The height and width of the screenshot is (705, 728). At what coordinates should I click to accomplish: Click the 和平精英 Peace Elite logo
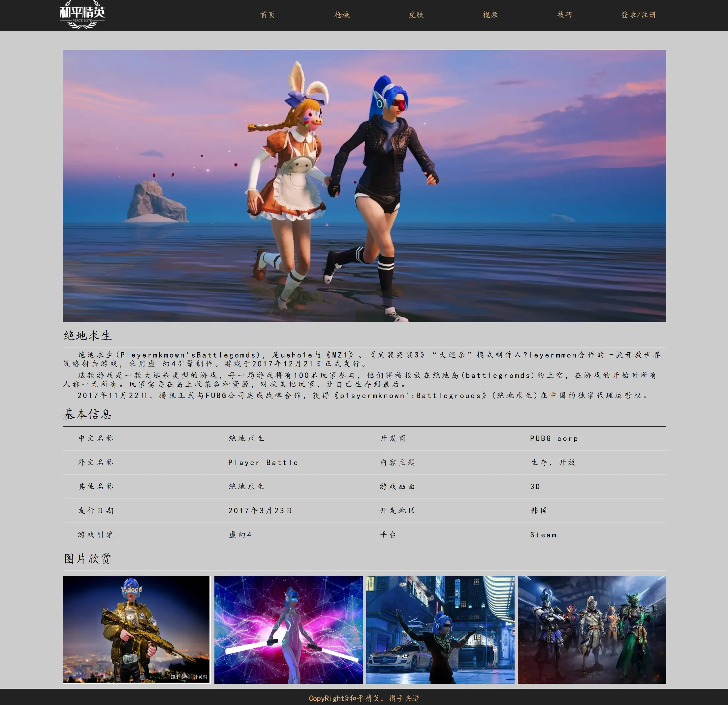pyautogui.click(x=82, y=15)
